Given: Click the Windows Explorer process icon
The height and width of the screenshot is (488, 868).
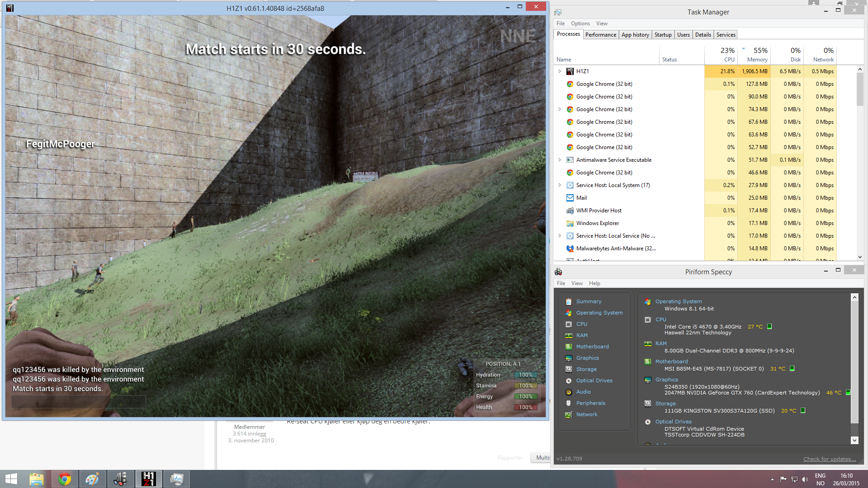Looking at the screenshot, I should pos(570,223).
